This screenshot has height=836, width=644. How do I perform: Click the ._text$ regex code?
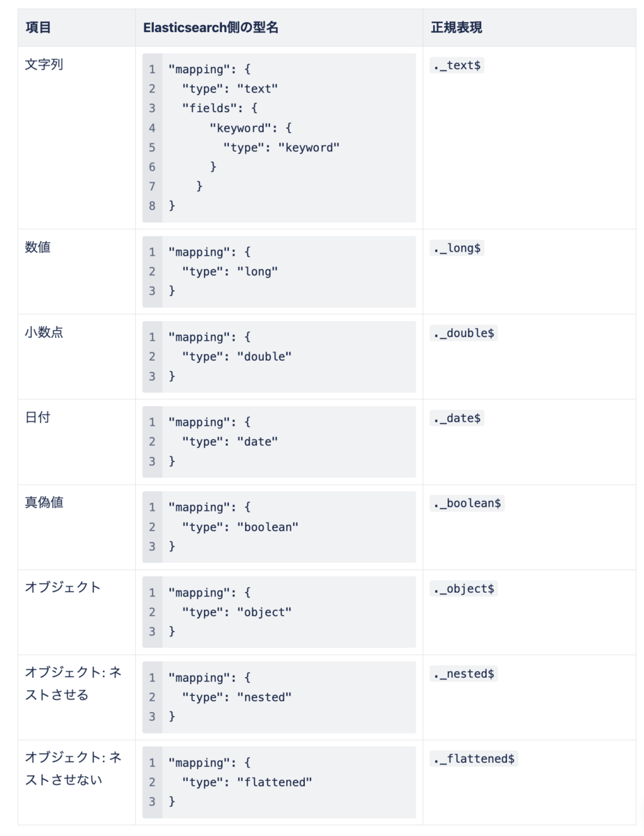click(x=457, y=66)
